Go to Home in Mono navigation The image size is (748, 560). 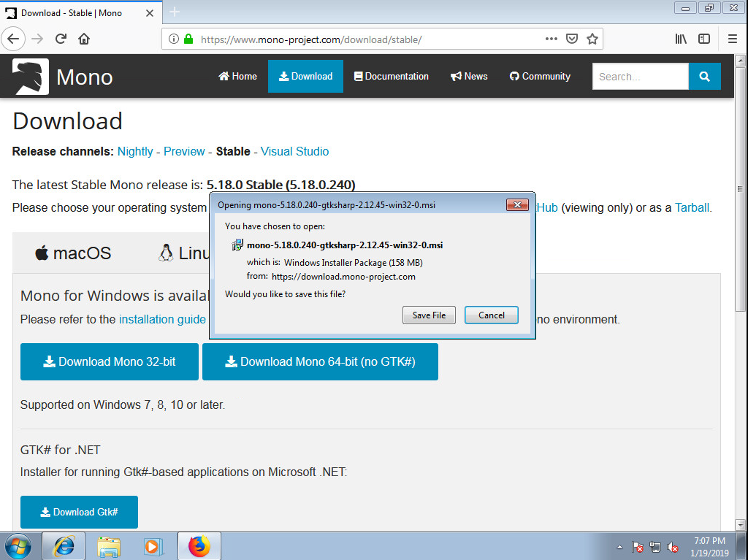tap(237, 77)
